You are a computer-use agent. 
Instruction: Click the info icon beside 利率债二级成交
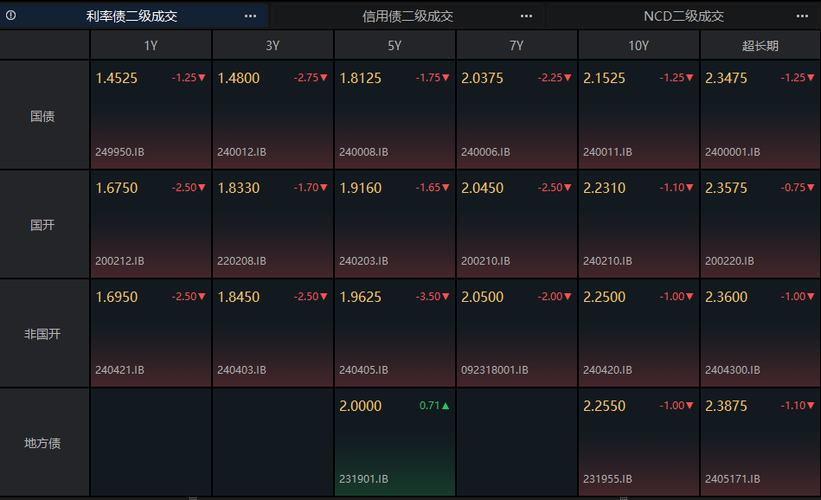coord(11,16)
